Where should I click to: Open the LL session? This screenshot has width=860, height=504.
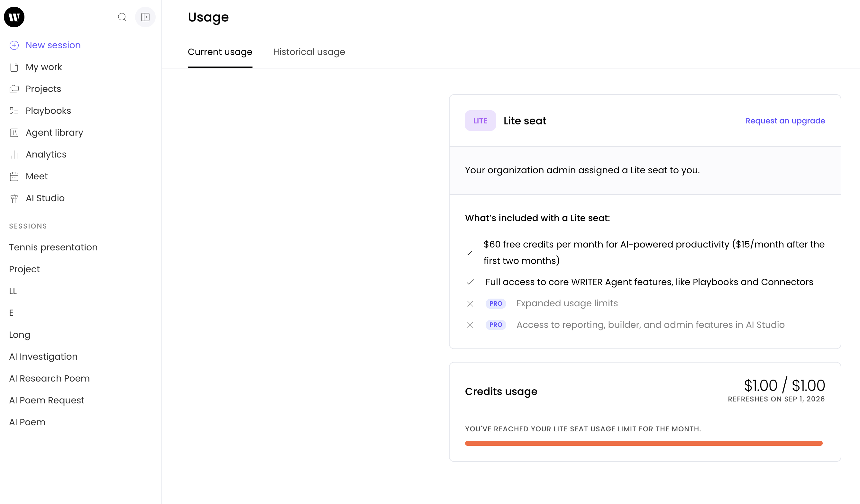(13, 291)
